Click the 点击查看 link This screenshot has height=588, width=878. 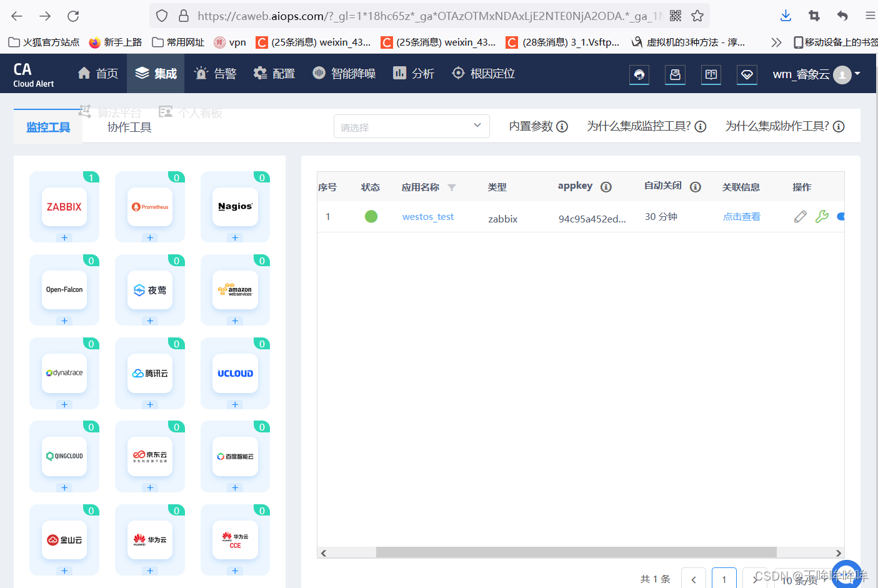(x=742, y=217)
